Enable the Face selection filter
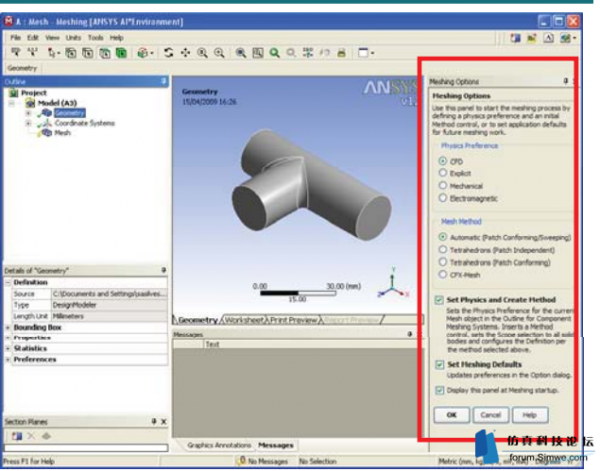 (104, 53)
